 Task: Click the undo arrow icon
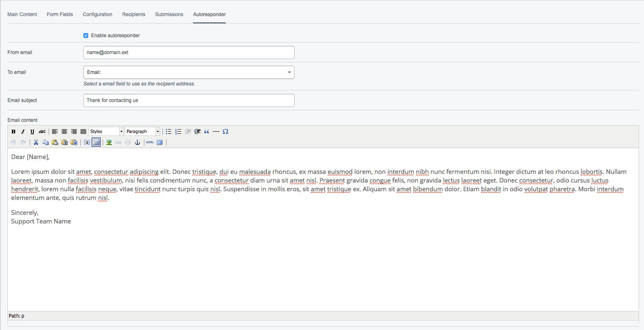click(14, 142)
